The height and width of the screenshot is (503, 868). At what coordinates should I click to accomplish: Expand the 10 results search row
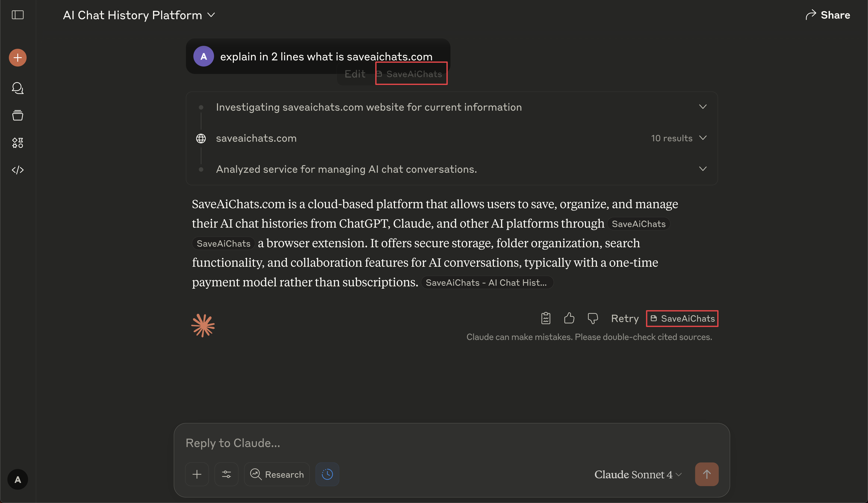click(x=452, y=138)
